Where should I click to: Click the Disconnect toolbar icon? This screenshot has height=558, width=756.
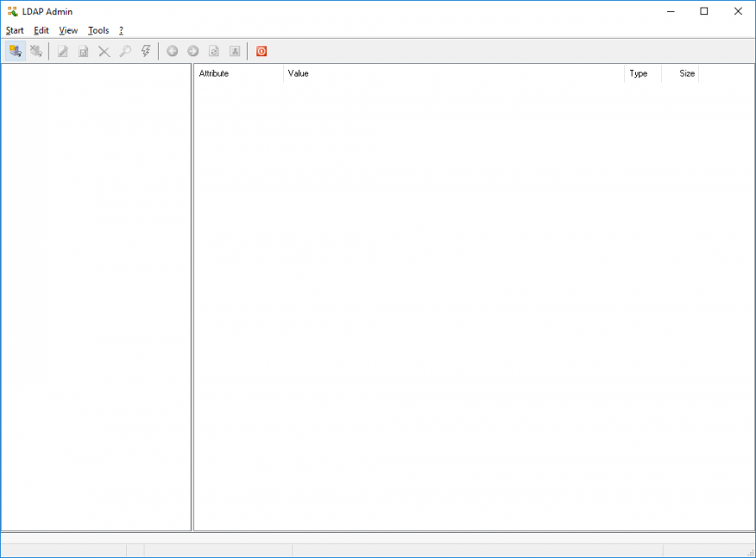[x=36, y=51]
